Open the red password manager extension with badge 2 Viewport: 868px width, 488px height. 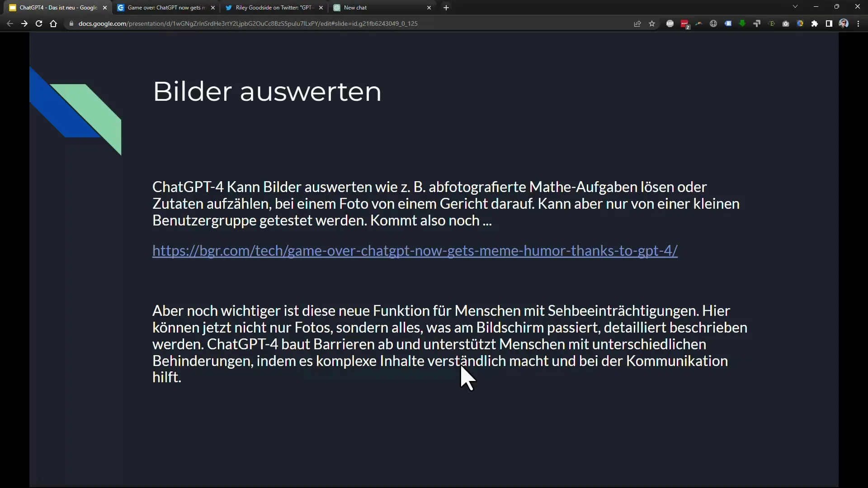685,24
